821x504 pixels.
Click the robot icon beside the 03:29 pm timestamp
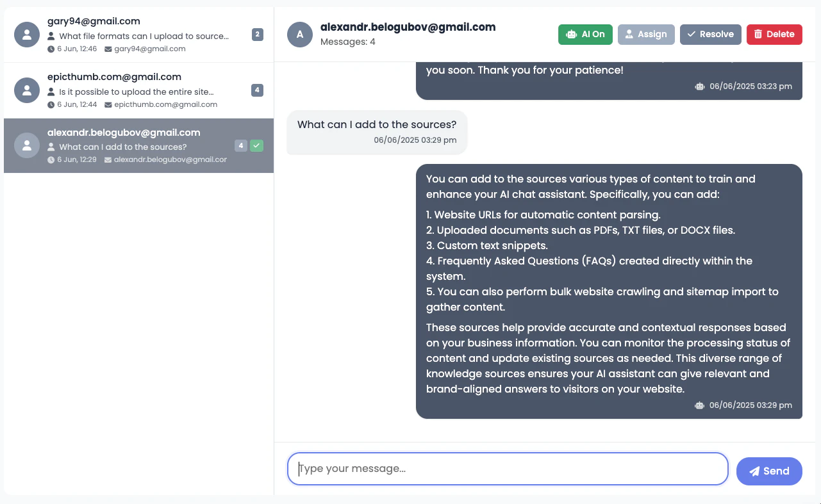coord(699,405)
